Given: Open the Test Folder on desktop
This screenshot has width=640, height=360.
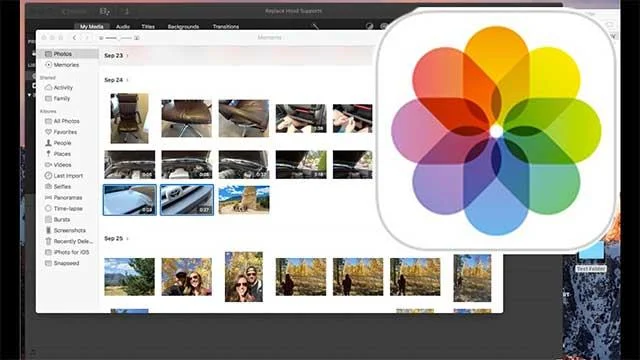Looking at the screenshot, I should tap(591, 257).
